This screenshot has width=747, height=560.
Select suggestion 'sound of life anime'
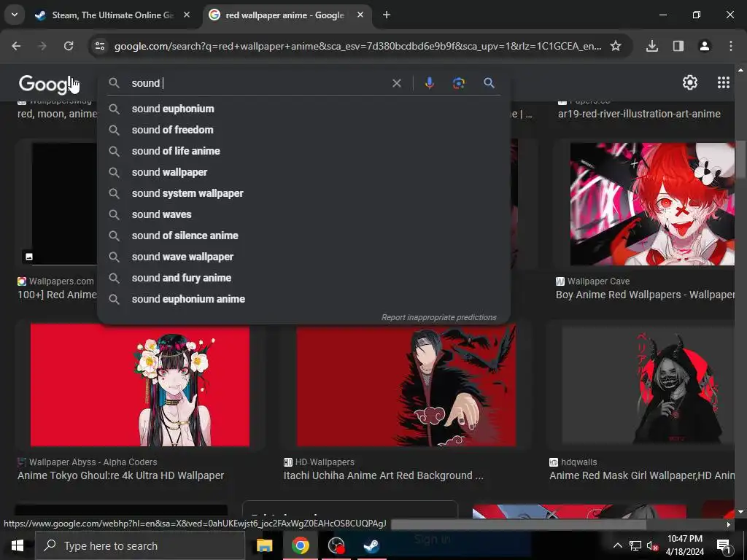tap(303, 151)
